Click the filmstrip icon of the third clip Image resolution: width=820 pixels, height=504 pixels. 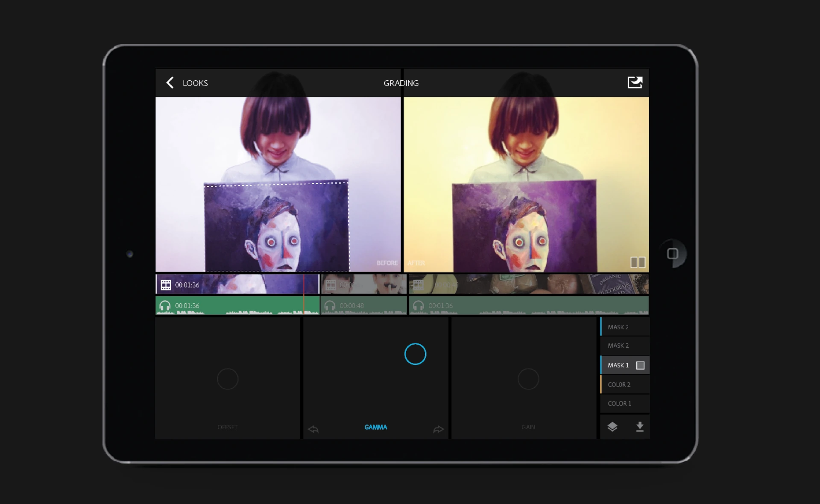pyautogui.click(x=419, y=285)
